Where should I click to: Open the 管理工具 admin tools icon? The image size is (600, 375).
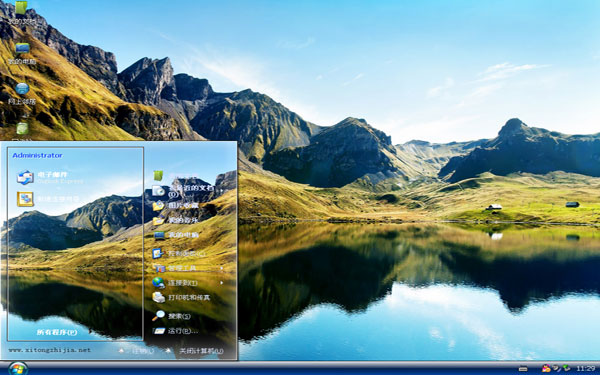(158, 268)
